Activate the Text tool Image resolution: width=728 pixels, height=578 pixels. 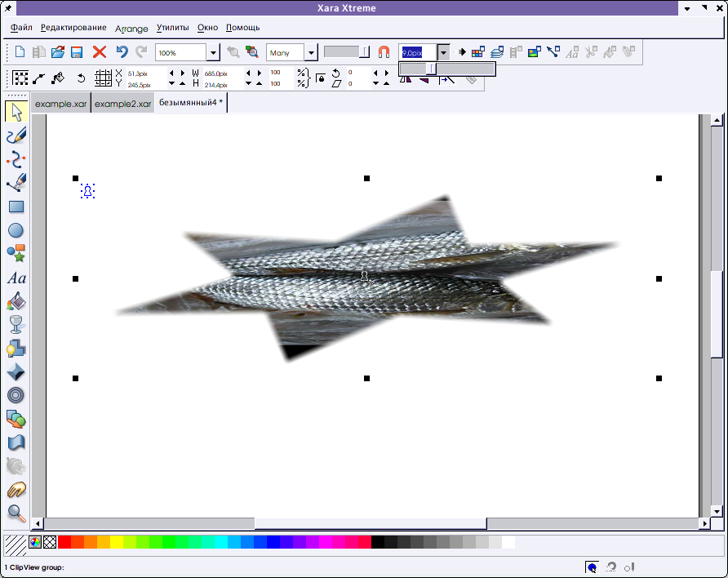coord(16,278)
